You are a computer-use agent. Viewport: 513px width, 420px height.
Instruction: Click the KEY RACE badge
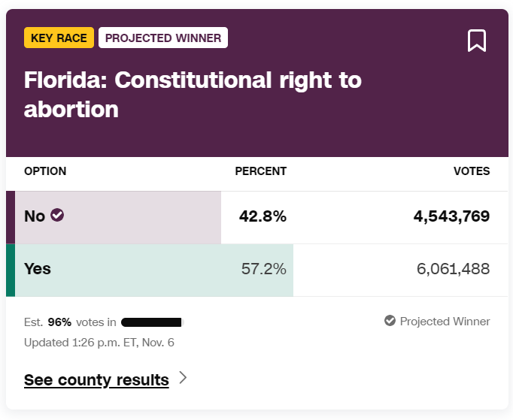pyautogui.click(x=59, y=38)
